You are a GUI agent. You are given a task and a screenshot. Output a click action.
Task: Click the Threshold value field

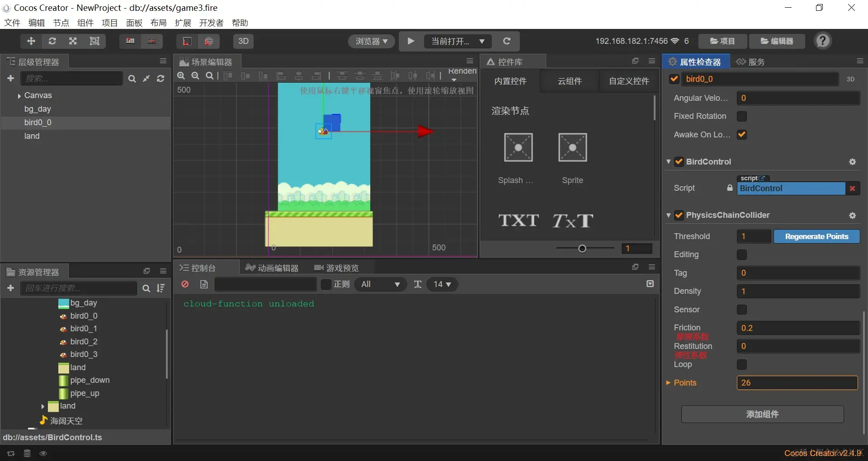pos(754,236)
